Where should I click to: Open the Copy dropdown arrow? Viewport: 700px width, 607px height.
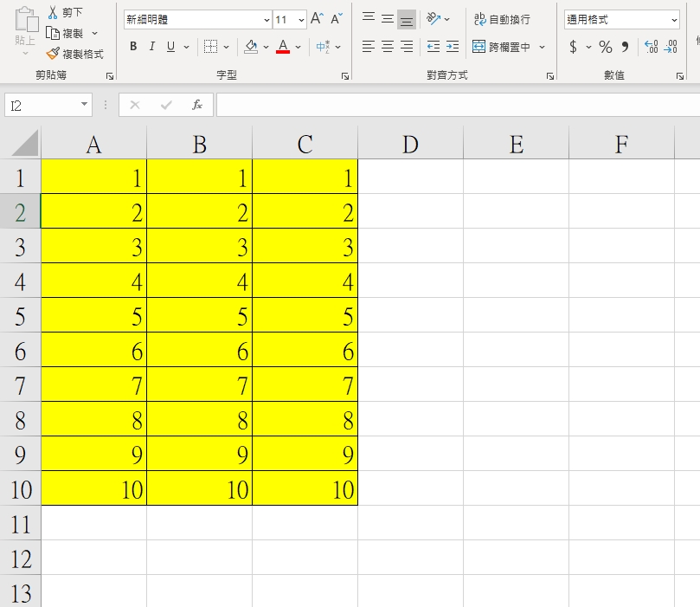94,34
